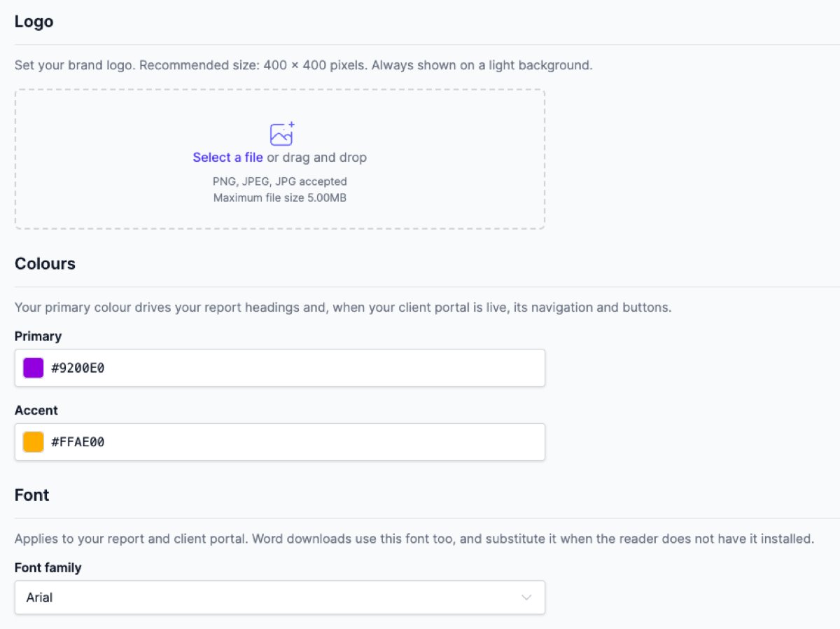The width and height of the screenshot is (840, 629).
Task: Click the chevron arrow in Font family box
Action: click(x=526, y=597)
